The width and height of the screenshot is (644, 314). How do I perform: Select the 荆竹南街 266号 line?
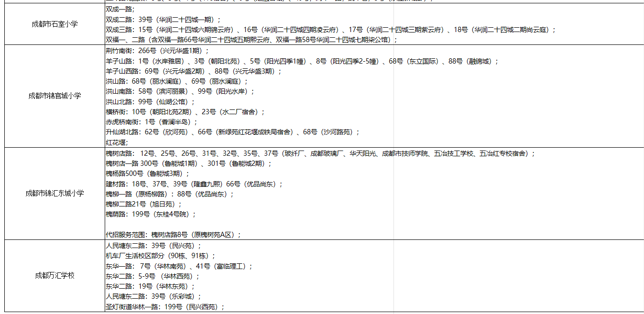coord(157,51)
